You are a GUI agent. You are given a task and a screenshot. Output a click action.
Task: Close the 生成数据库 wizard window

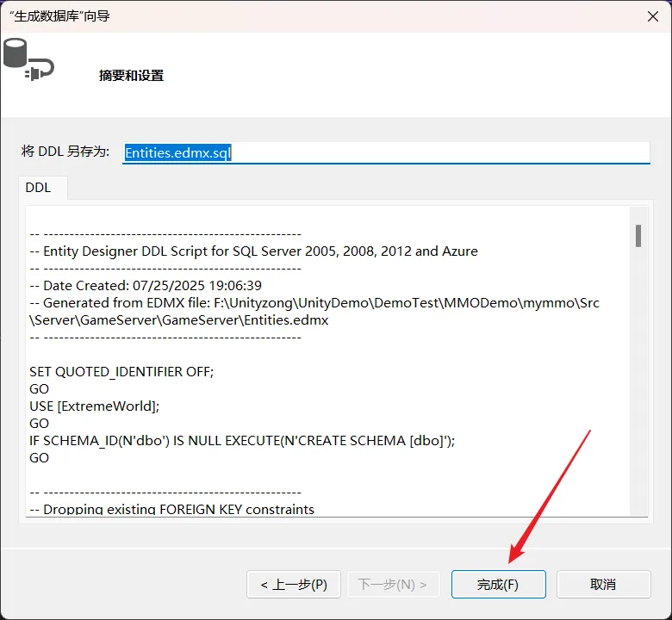[653, 15]
